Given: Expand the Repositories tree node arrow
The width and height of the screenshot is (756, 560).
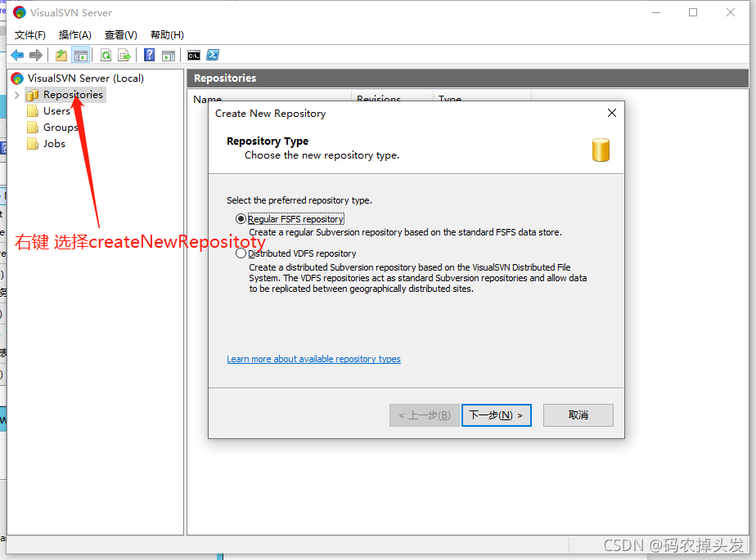Looking at the screenshot, I should (17, 95).
